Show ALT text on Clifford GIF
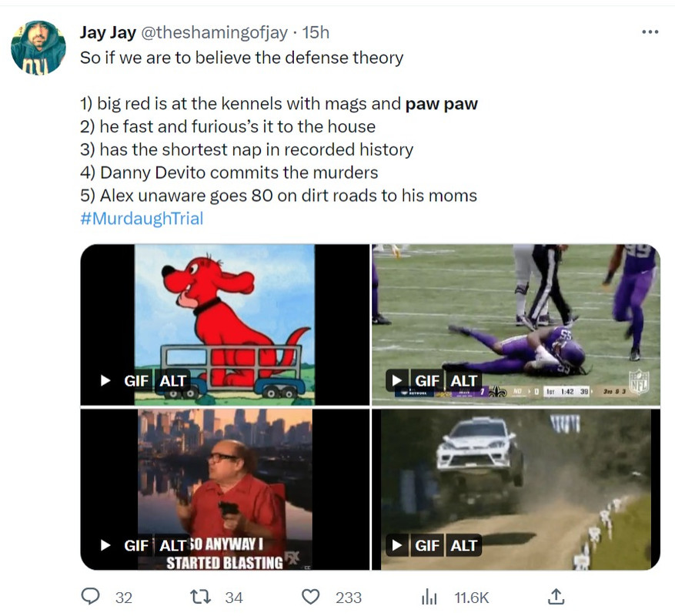This screenshot has height=616, width=675. tap(172, 381)
